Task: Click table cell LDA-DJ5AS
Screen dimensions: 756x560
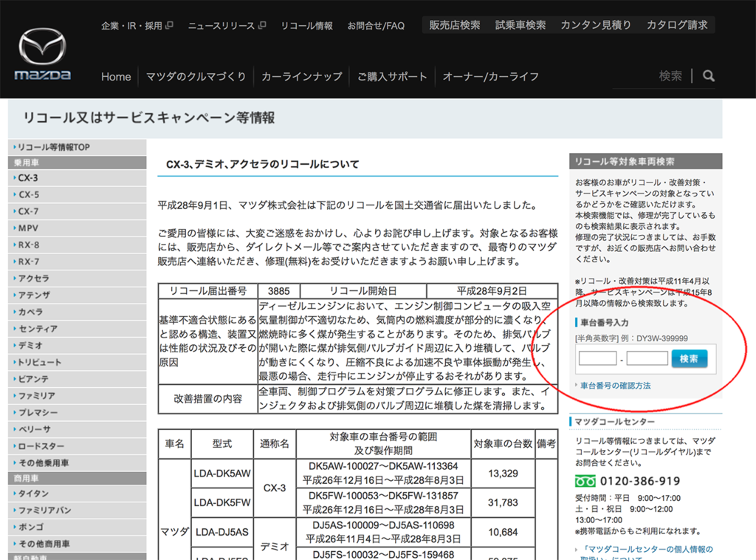Action: click(x=222, y=533)
